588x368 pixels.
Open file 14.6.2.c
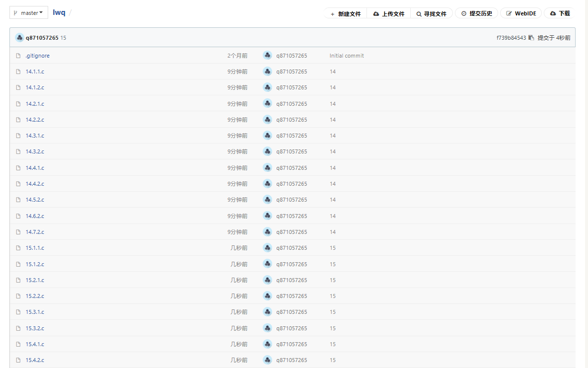(35, 216)
